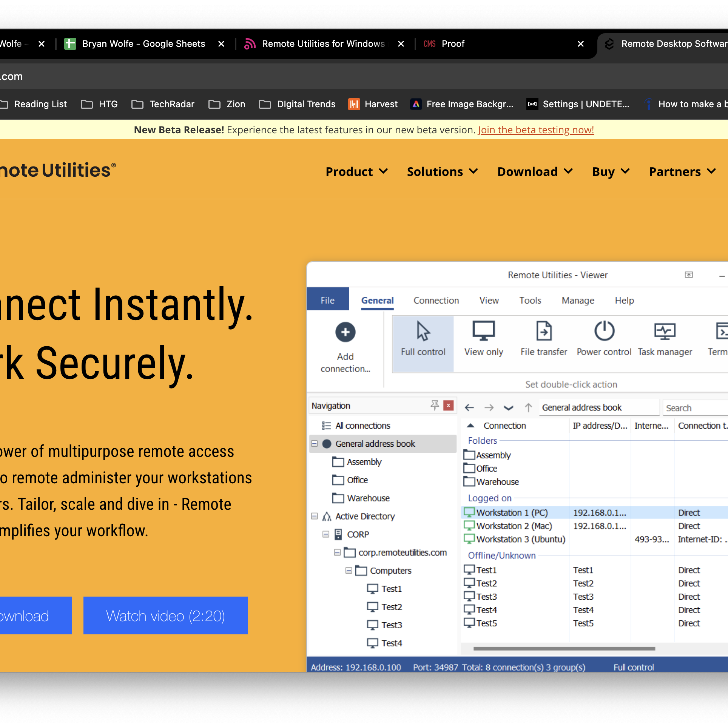
Task: Select the Office folder in Navigation tree
Action: (x=350, y=480)
